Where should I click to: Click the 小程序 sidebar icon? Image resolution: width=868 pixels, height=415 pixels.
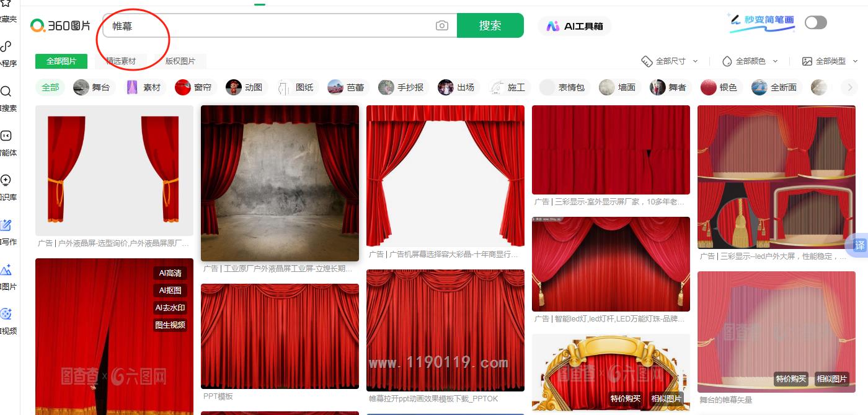tap(6, 47)
